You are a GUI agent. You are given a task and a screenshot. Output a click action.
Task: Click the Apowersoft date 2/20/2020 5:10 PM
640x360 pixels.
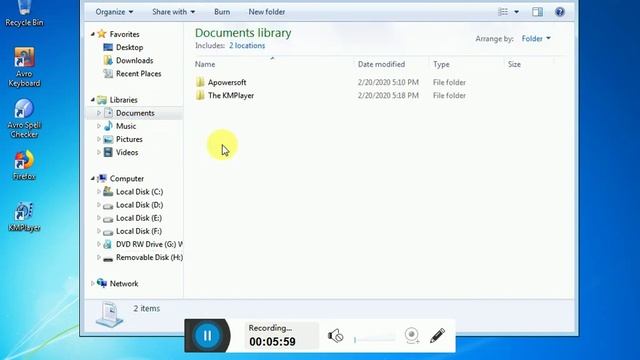388,82
